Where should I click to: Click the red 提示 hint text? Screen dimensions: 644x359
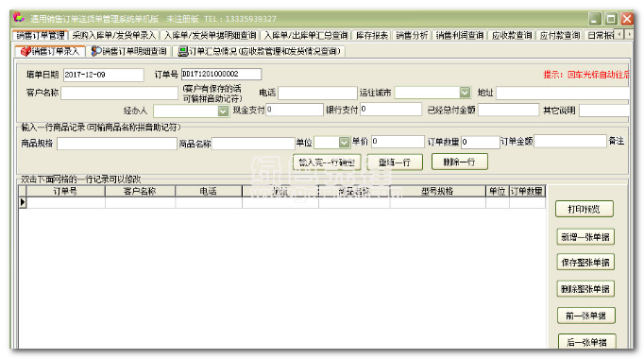pos(586,75)
